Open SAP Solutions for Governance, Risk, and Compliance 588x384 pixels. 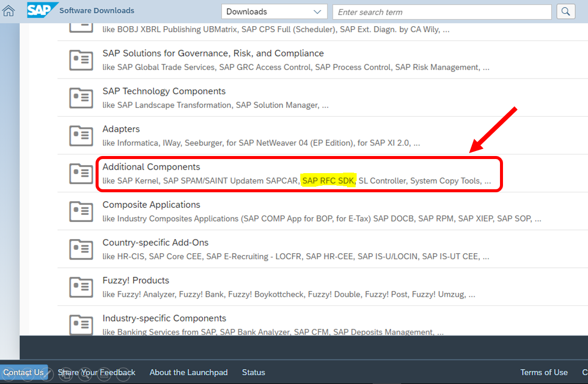pos(213,53)
